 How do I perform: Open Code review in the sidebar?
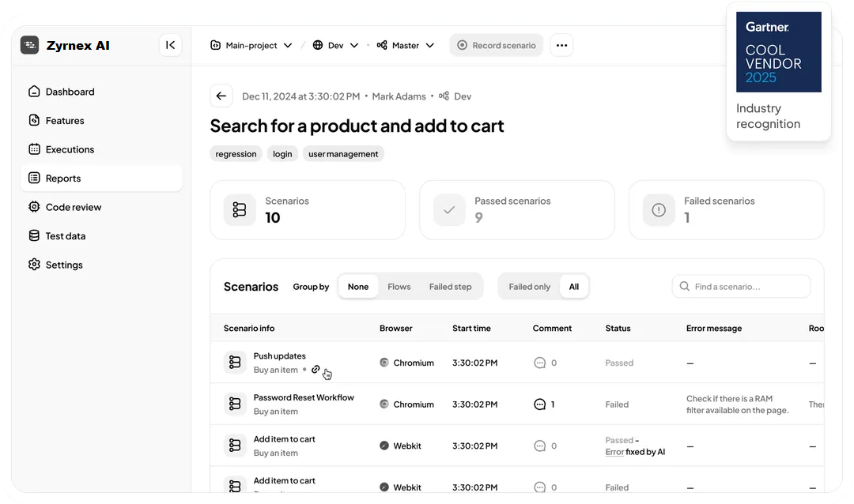pos(101,207)
